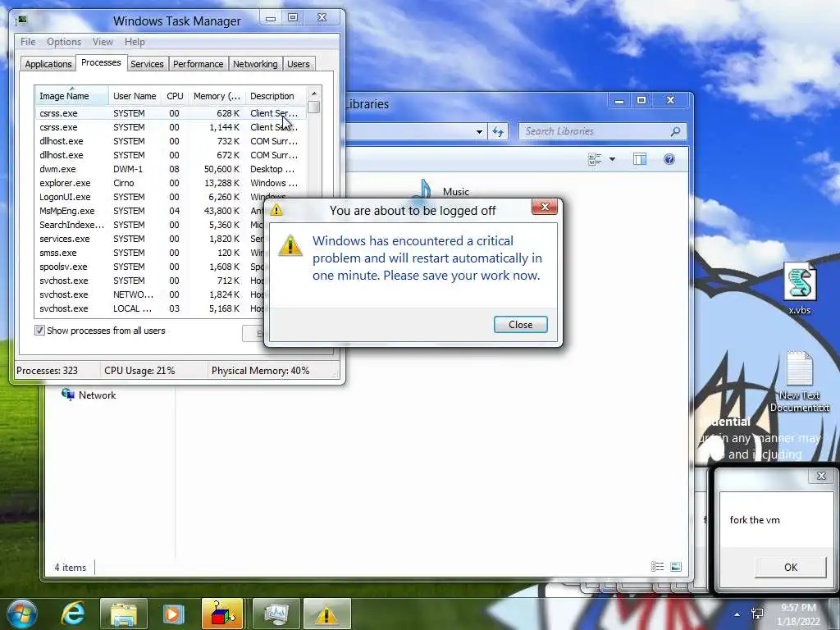Close the fork the vm message box
The image size is (840, 630).
[x=821, y=476]
